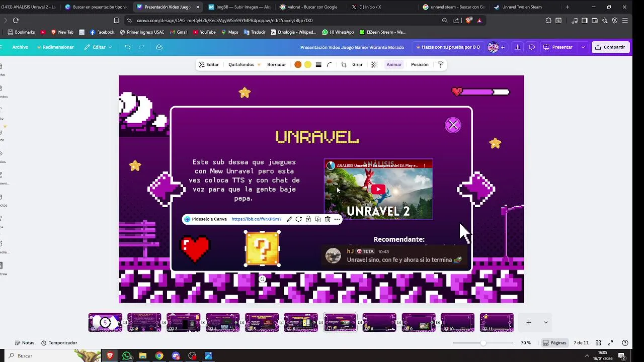Click the Posición button
Image resolution: width=644 pixels, height=362 pixels.
point(420,64)
